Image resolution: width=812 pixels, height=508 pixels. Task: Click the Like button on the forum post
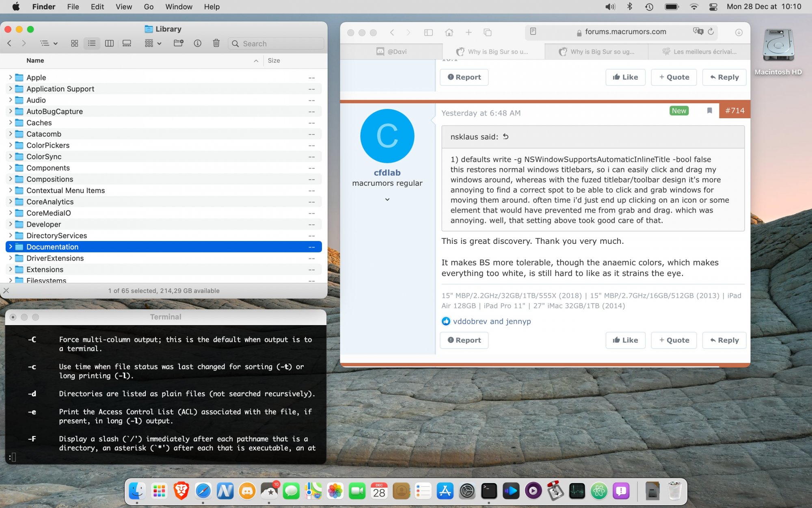coord(624,340)
